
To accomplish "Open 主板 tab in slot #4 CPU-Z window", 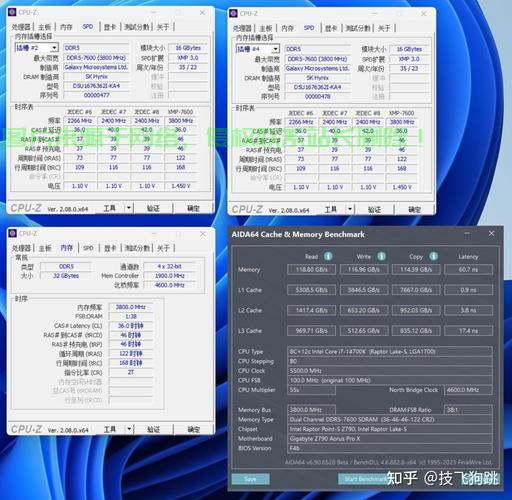I will point(266,28).
